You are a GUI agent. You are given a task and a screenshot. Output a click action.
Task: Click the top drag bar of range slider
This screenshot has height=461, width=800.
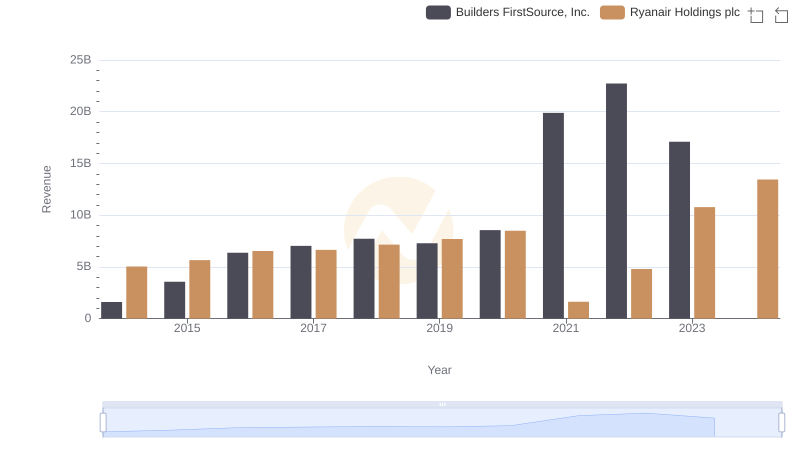click(442, 404)
